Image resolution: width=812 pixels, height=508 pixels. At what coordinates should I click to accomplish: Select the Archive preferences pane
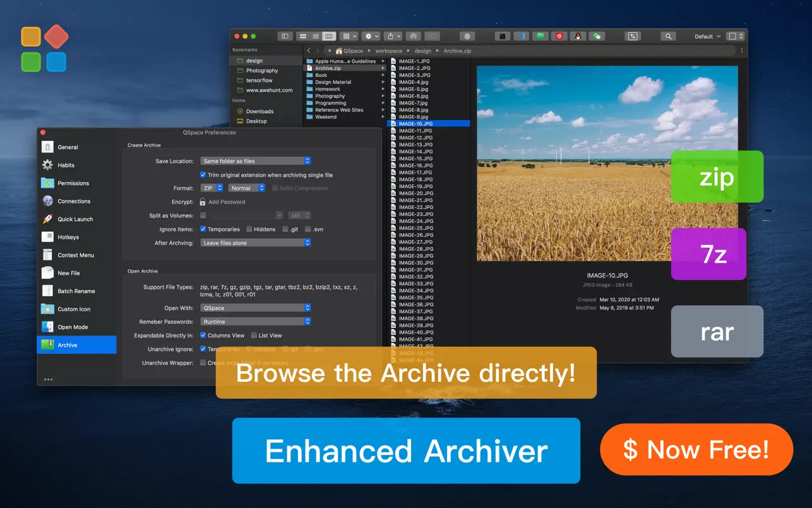coord(76,345)
